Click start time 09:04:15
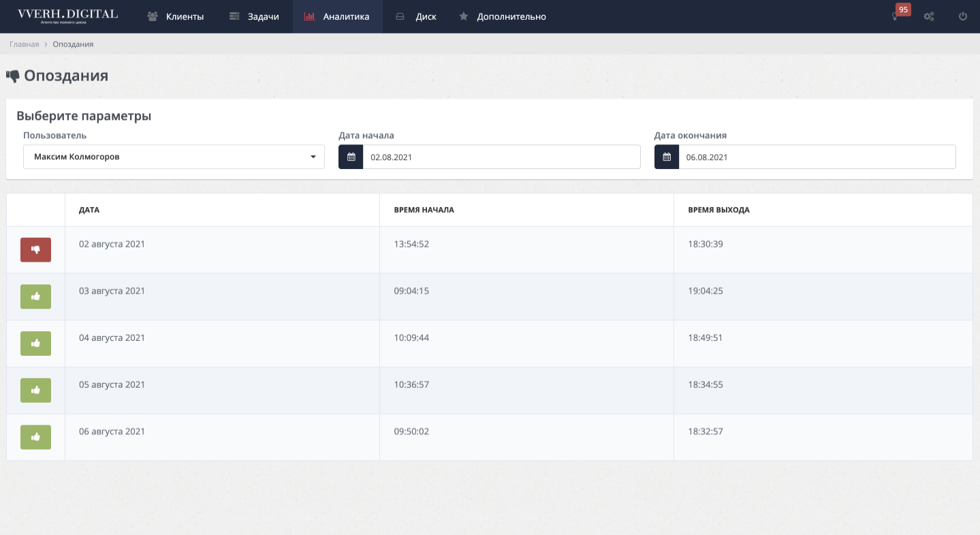 point(411,291)
